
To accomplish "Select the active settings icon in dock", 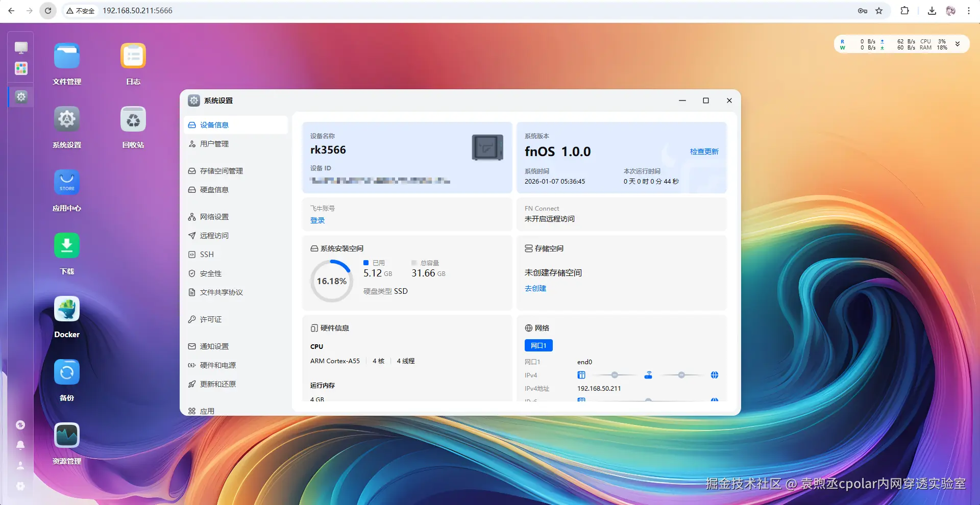I will click(21, 96).
